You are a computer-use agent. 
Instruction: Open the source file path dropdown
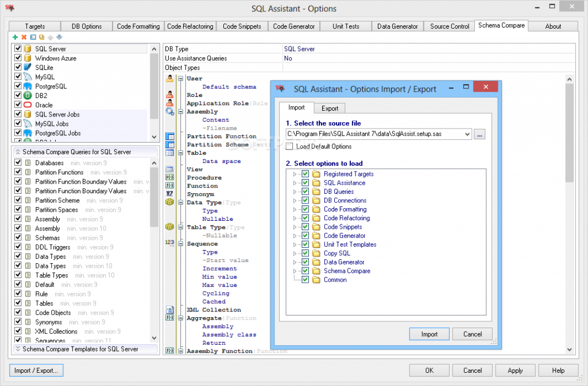pyautogui.click(x=466, y=134)
